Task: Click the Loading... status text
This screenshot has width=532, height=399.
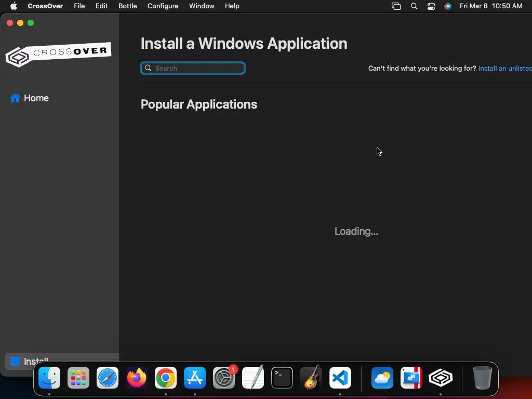Action: 356,231
